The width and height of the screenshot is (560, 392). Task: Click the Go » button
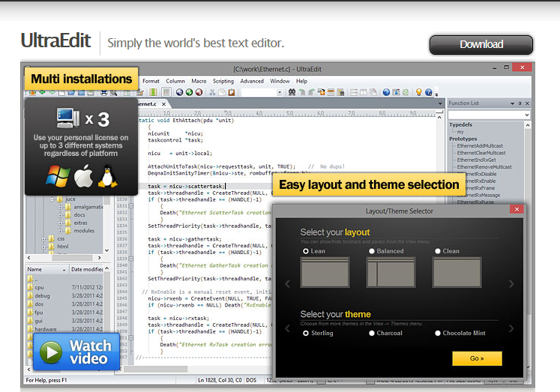coord(477,358)
